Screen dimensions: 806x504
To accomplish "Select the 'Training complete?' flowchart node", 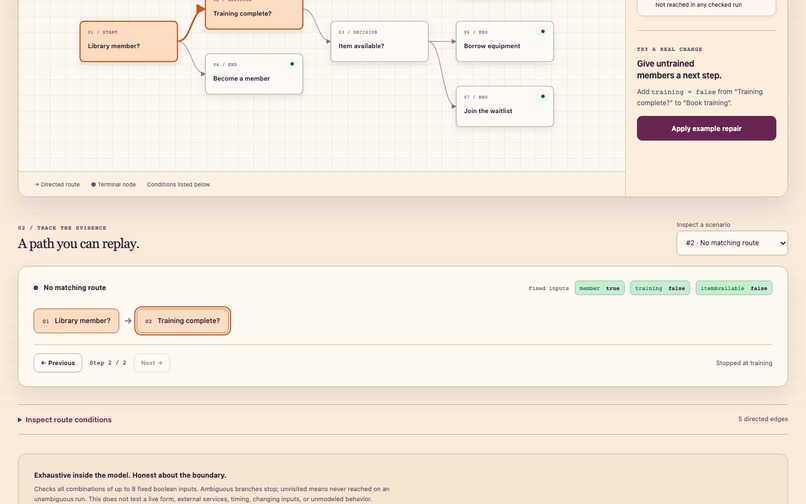I will (254, 14).
